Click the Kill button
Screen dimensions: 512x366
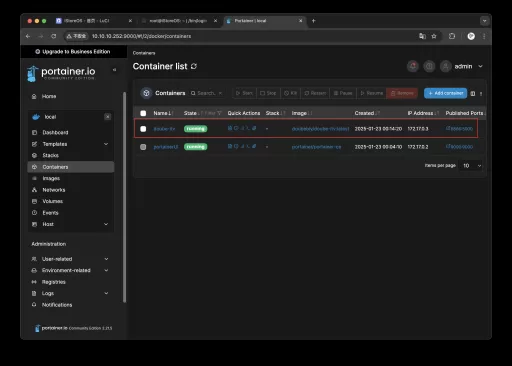(290, 93)
